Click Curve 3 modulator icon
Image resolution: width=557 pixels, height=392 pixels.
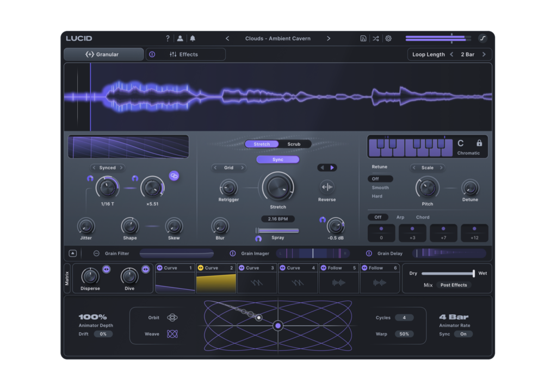click(242, 268)
